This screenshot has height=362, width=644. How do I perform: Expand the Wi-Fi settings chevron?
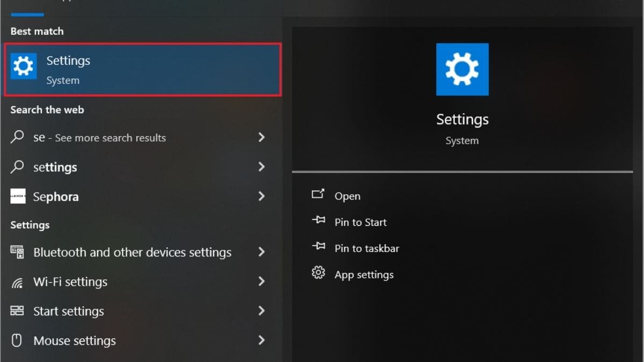tap(261, 281)
